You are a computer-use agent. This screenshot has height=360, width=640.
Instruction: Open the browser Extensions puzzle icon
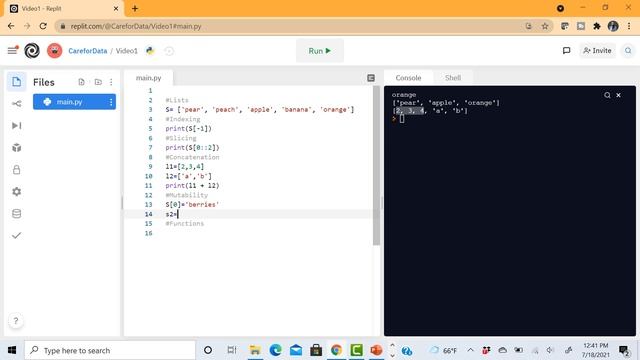pyautogui.click(x=597, y=26)
